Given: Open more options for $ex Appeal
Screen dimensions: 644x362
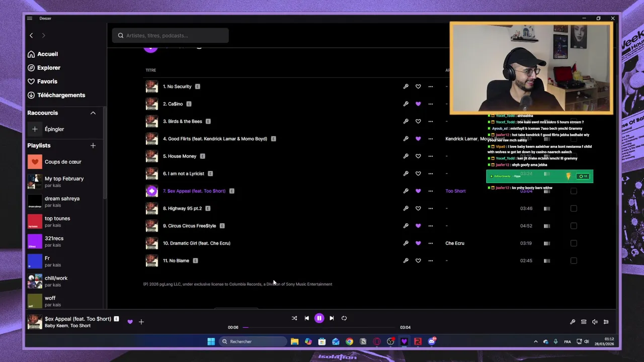Looking at the screenshot, I should (x=430, y=191).
